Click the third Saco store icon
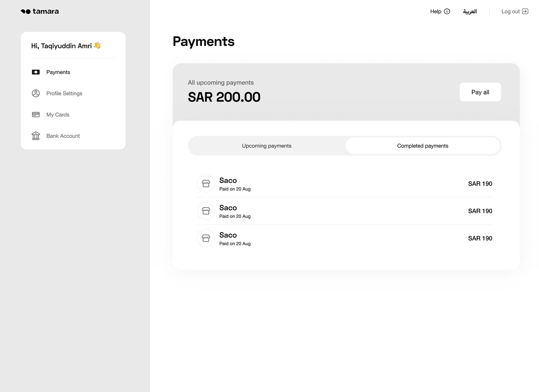This screenshot has height=392, width=539. click(x=206, y=238)
